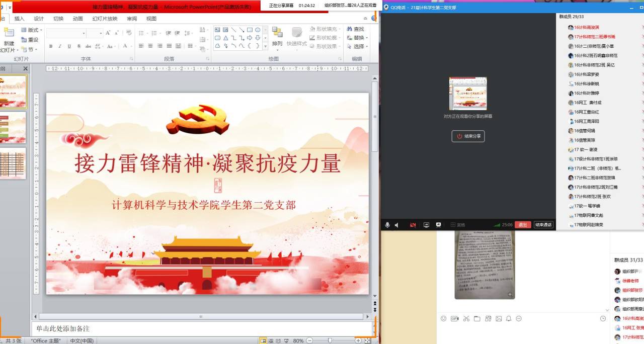The image size is (644, 344).
Task: Click the picture icon to send image
Action: pyautogui.click(x=499, y=318)
